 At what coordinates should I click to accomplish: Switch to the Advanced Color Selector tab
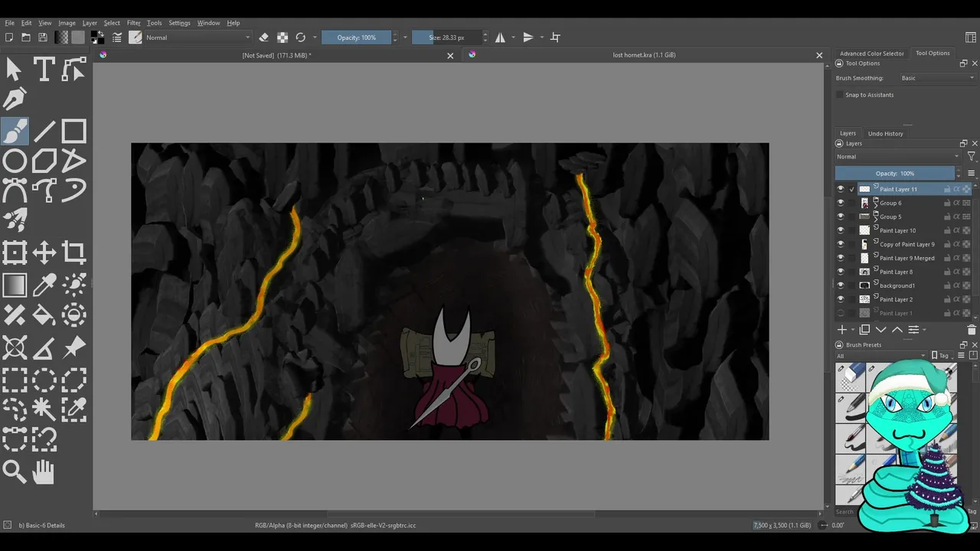pos(872,54)
